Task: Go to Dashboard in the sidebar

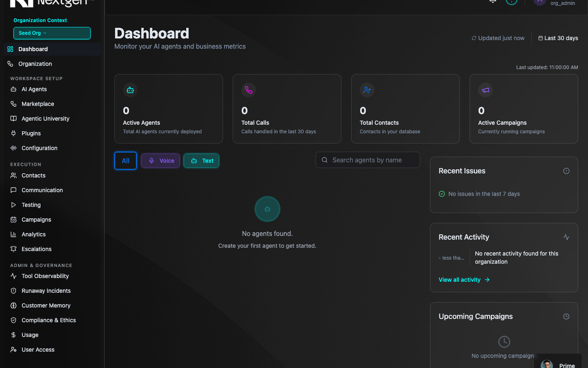Action: [52, 49]
